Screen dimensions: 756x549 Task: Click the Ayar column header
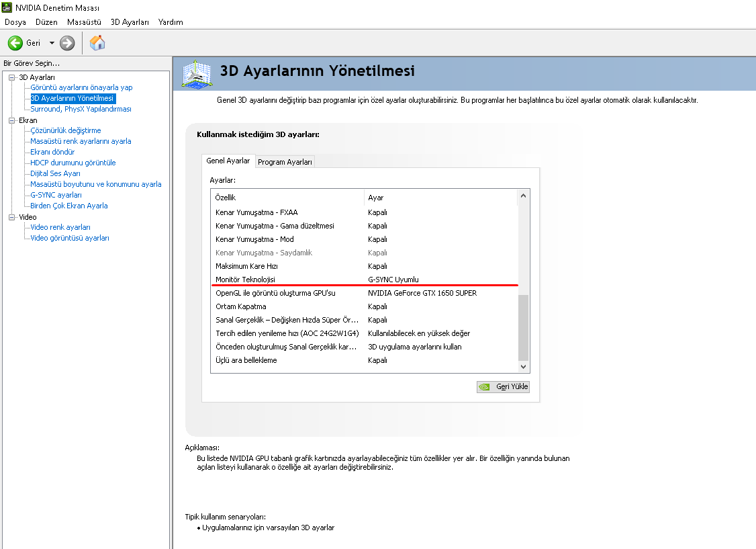tap(440, 198)
